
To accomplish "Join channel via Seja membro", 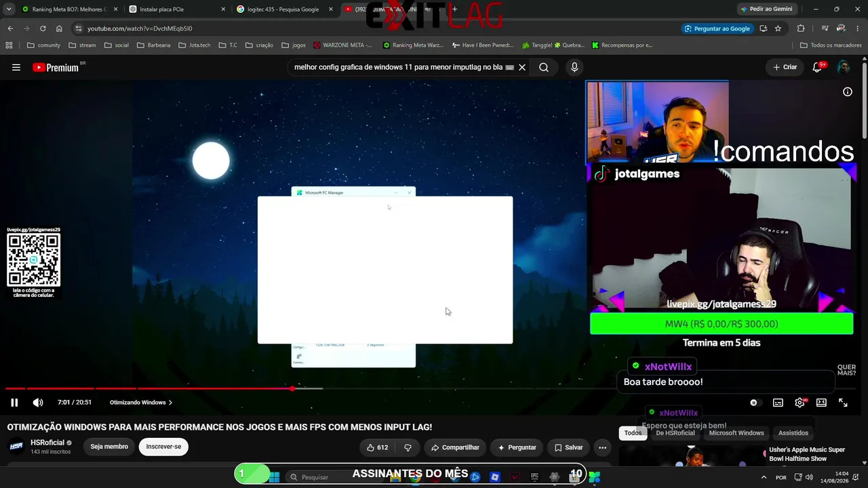I will [109, 447].
